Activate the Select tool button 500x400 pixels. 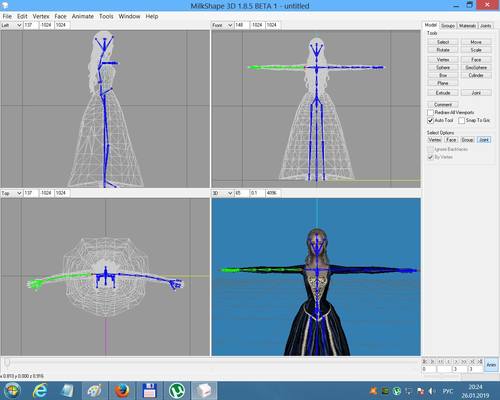tap(443, 42)
